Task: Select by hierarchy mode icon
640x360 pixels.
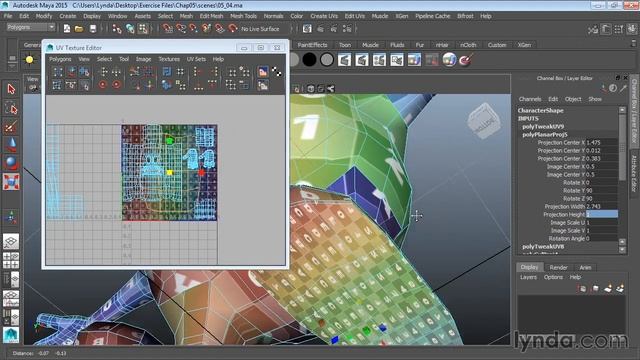Action: pos(117,29)
